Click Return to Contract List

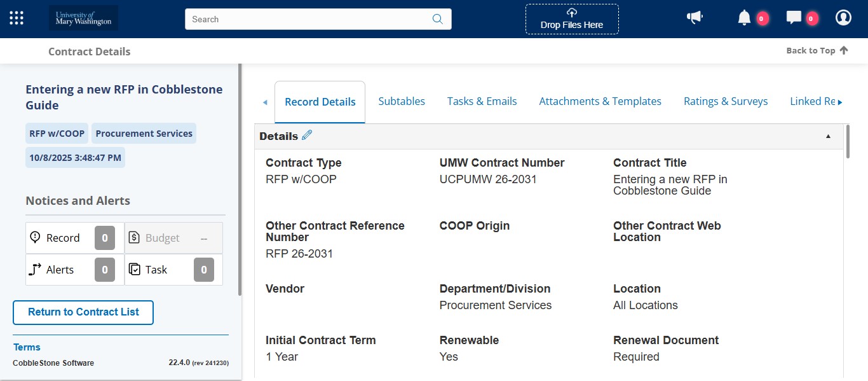tap(83, 312)
